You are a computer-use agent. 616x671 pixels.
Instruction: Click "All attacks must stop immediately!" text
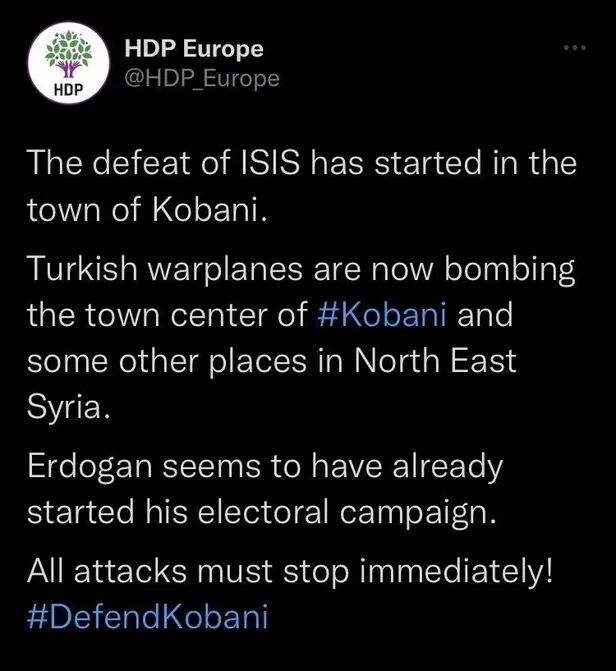coord(289,571)
